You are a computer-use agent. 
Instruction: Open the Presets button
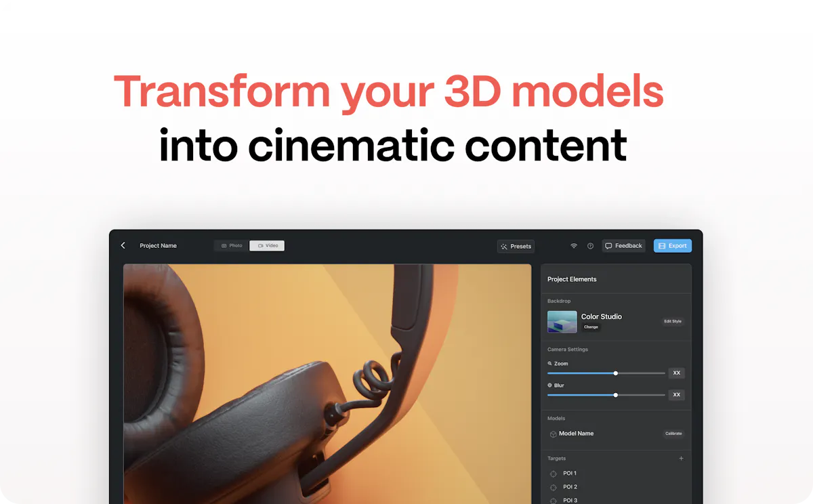pos(516,247)
